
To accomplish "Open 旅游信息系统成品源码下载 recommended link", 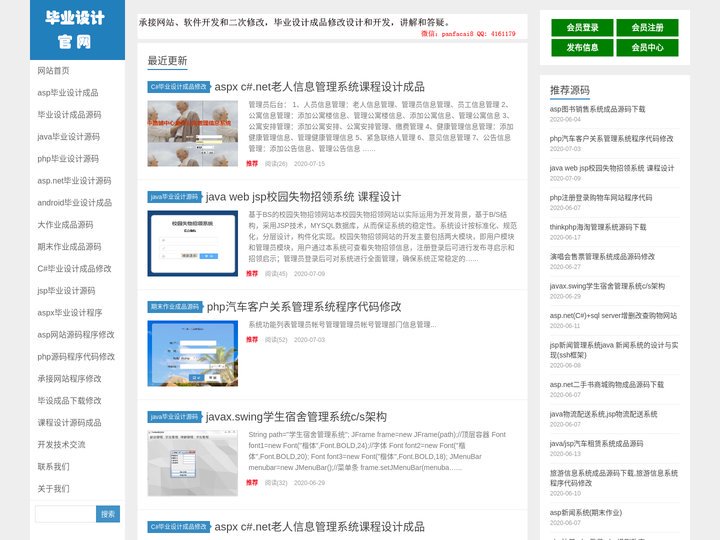I will [614, 478].
